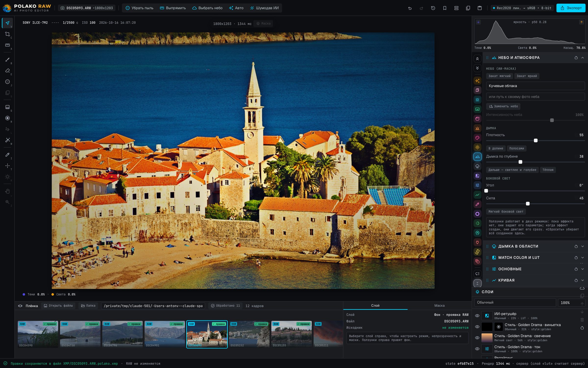Expand the ДЫМКА В ОБЛАСТИ section
The image size is (588, 368).
582,246
